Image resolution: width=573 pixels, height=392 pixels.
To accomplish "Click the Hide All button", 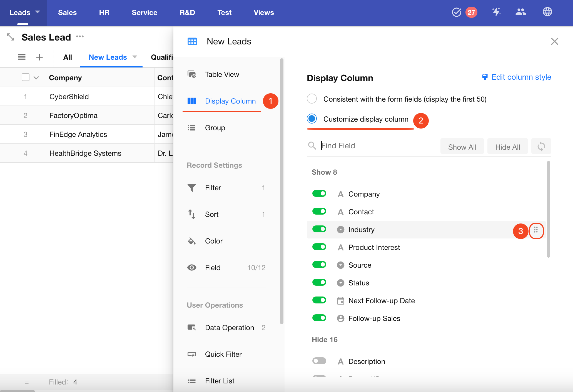I will tap(507, 147).
